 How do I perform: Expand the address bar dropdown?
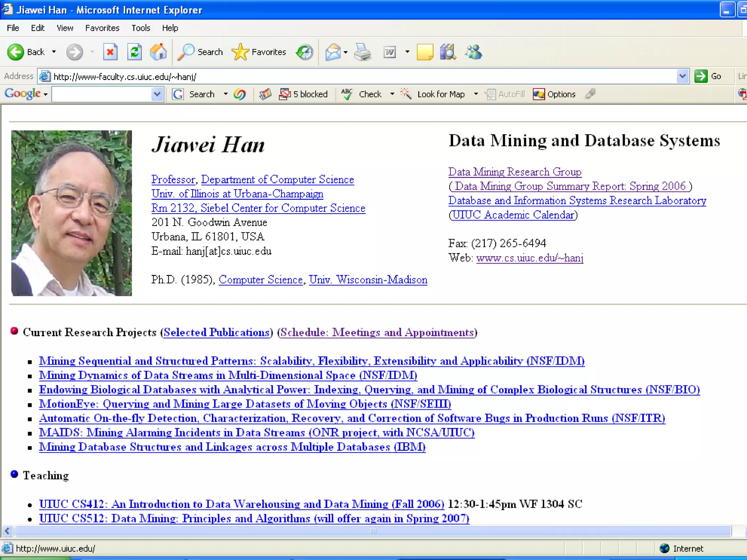(682, 77)
